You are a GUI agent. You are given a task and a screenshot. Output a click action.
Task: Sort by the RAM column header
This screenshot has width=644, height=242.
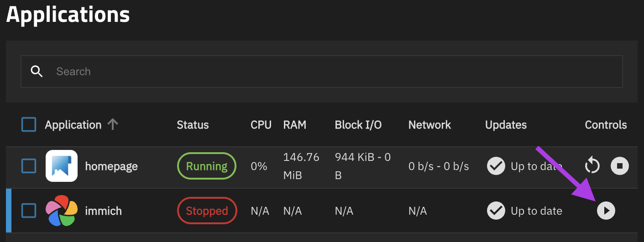pyautogui.click(x=295, y=125)
